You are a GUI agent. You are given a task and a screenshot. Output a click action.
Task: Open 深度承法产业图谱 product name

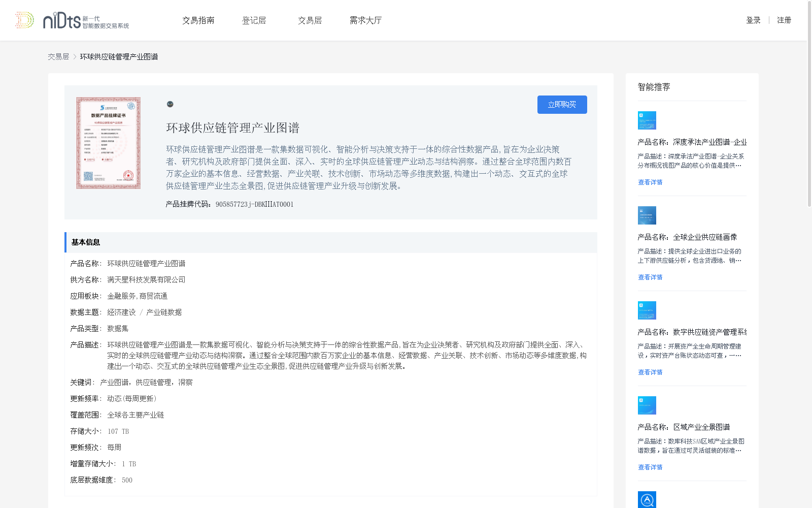(x=692, y=142)
